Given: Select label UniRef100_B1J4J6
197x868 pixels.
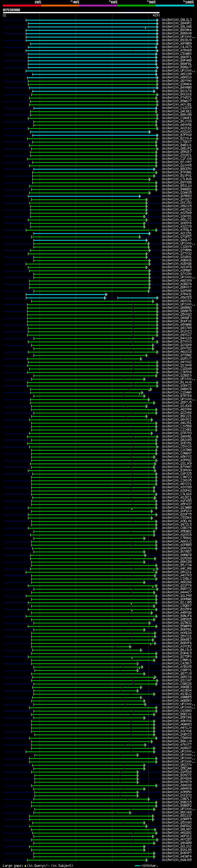Looking at the screenshot, I should [177, 382].
